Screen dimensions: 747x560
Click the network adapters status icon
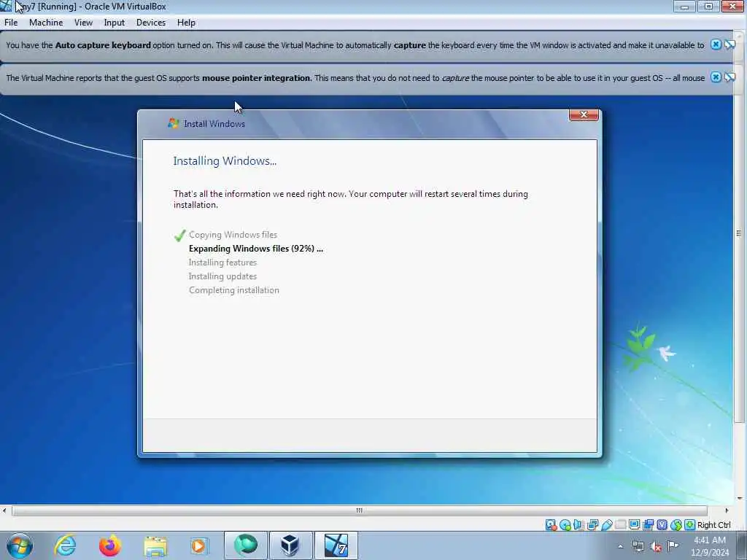tap(592, 525)
